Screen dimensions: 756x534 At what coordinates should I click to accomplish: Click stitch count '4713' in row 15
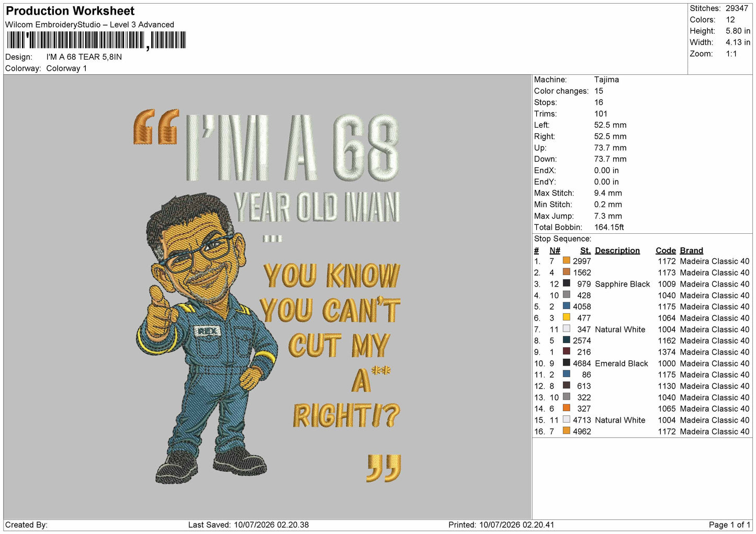(582, 420)
